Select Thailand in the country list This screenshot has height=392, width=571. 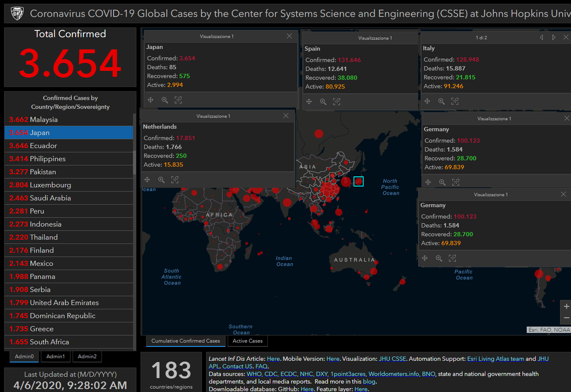click(69, 238)
